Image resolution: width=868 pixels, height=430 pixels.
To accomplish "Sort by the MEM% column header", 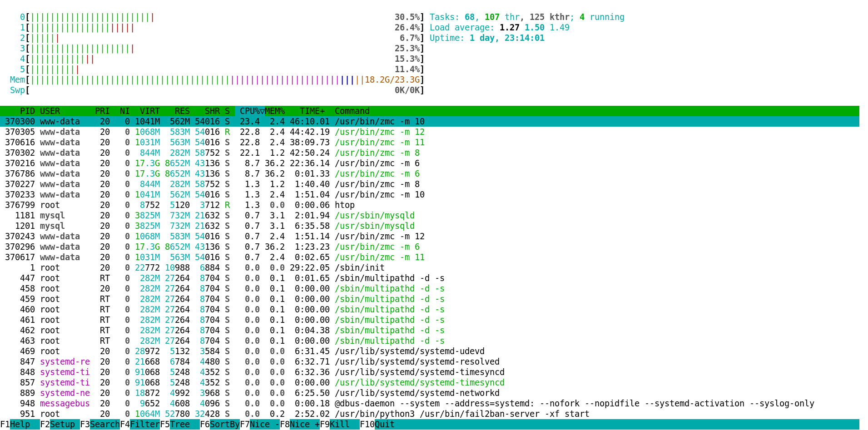I will [275, 111].
